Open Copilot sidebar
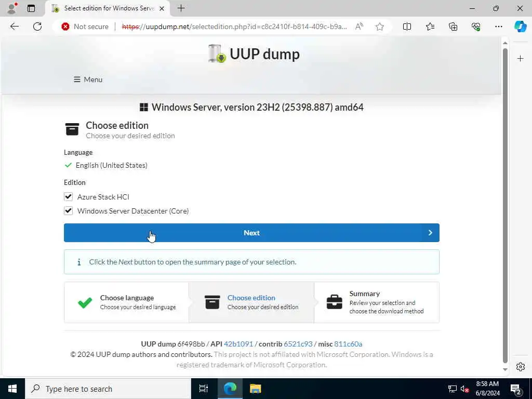The width and height of the screenshot is (532, 399). (x=520, y=26)
